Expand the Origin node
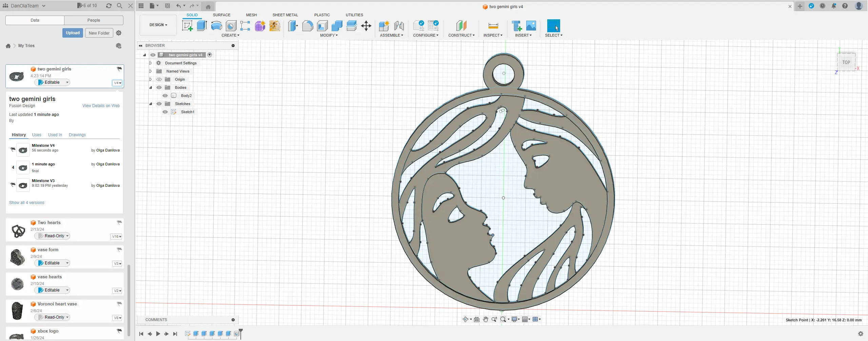Image resolution: width=868 pixels, height=341 pixels. pyautogui.click(x=151, y=79)
